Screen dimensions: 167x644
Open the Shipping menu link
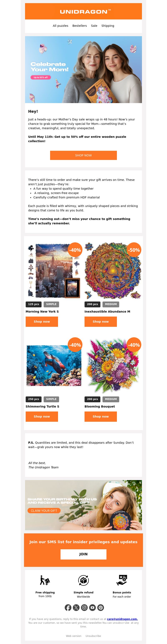pyautogui.click(x=108, y=26)
